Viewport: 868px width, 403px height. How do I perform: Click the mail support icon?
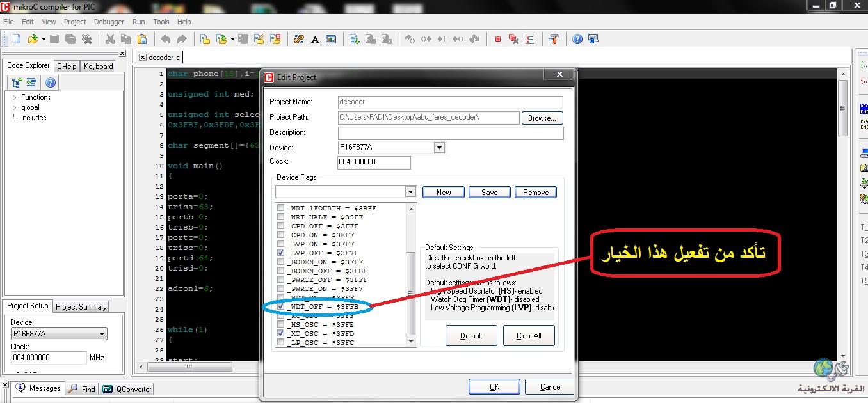593,39
